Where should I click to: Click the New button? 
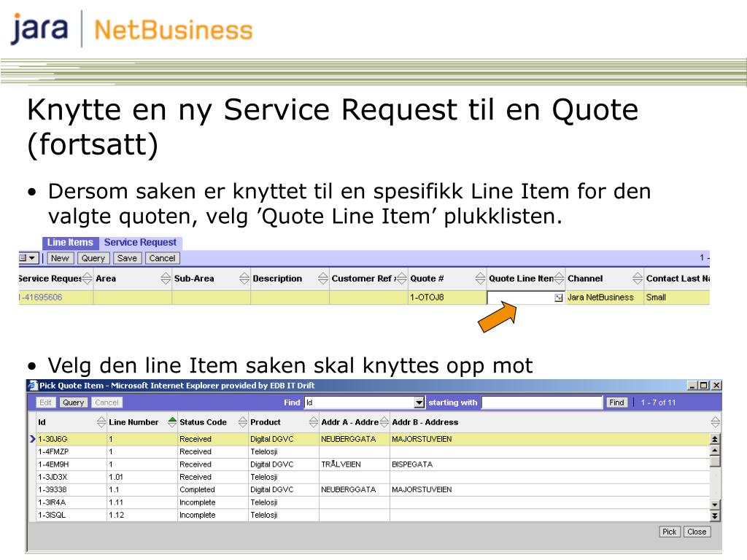(60, 258)
